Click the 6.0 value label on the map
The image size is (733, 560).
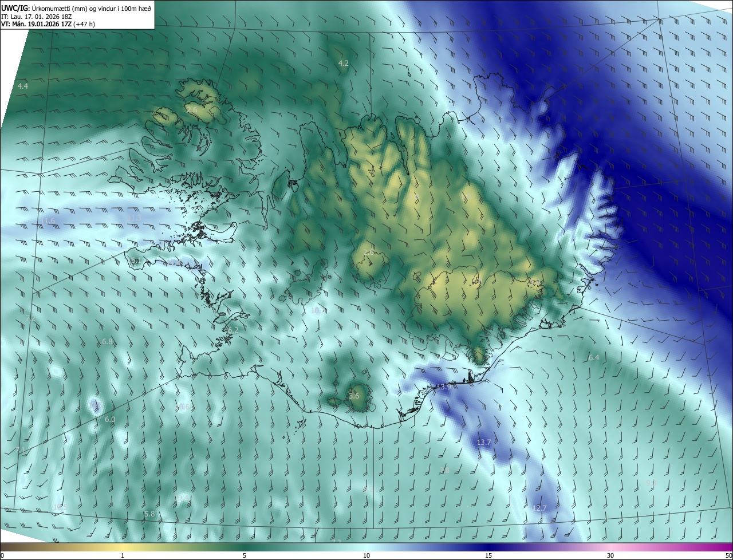tap(110, 419)
